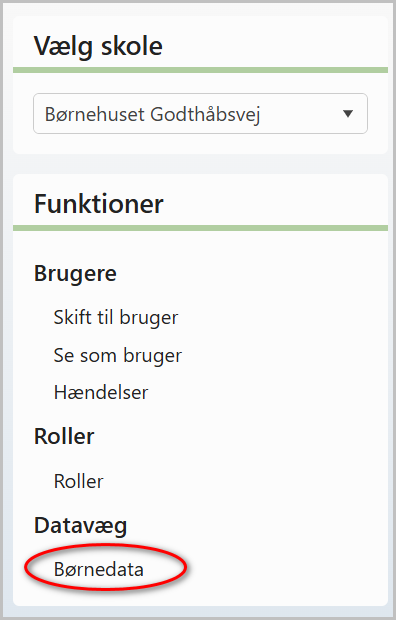Click the Vælg skole heading

[98, 46]
